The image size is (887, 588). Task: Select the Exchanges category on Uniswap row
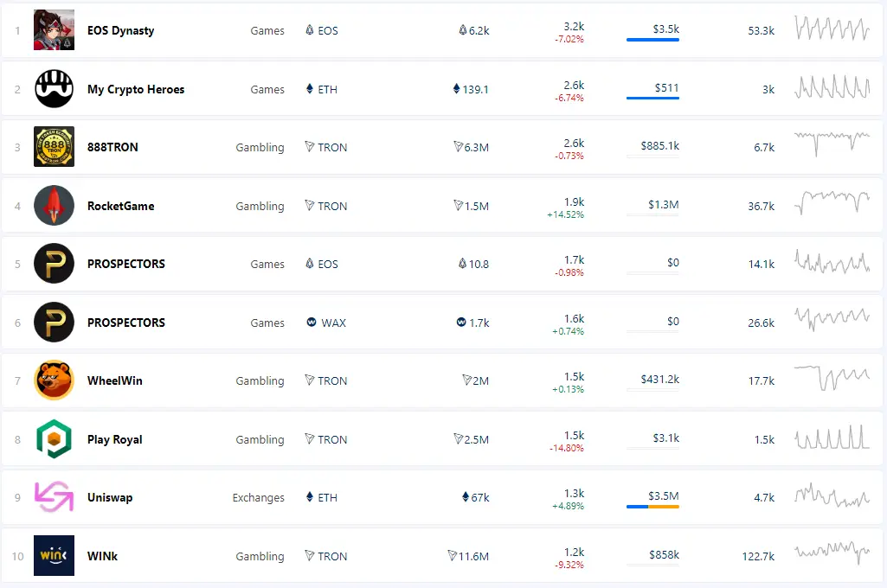(259, 497)
